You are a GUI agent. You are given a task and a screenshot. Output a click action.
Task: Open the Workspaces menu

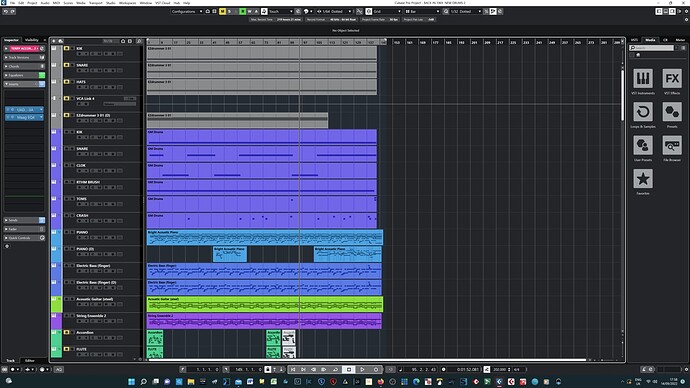click(128, 3)
